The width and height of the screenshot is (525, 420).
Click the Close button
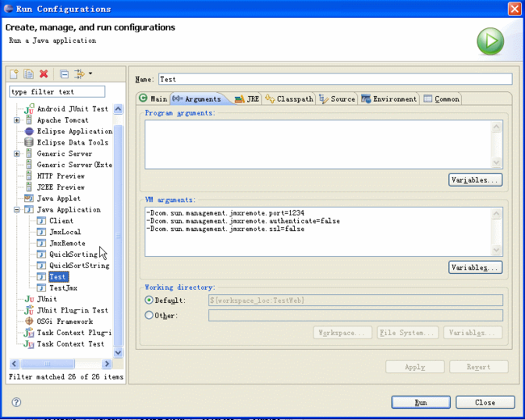(x=485, y=402)
